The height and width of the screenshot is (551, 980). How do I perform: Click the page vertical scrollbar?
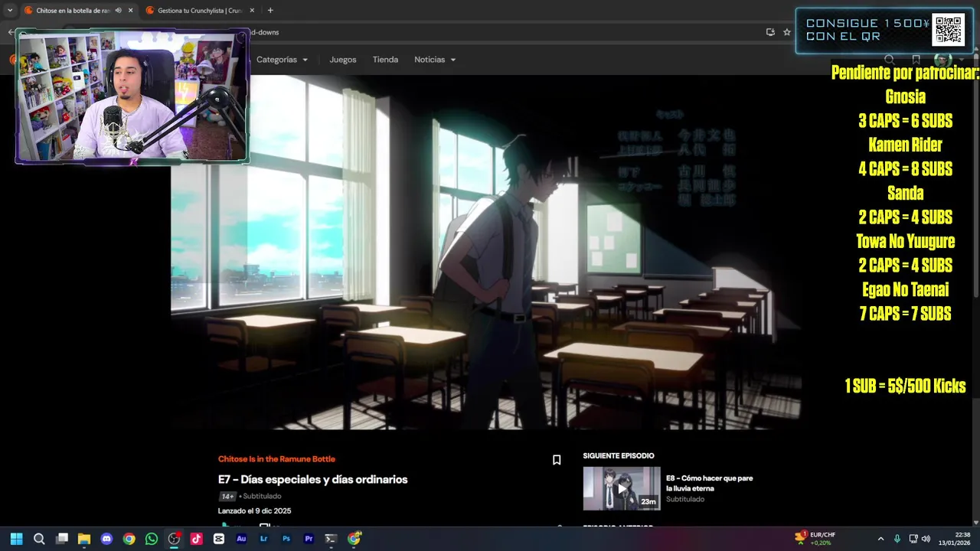976,176
